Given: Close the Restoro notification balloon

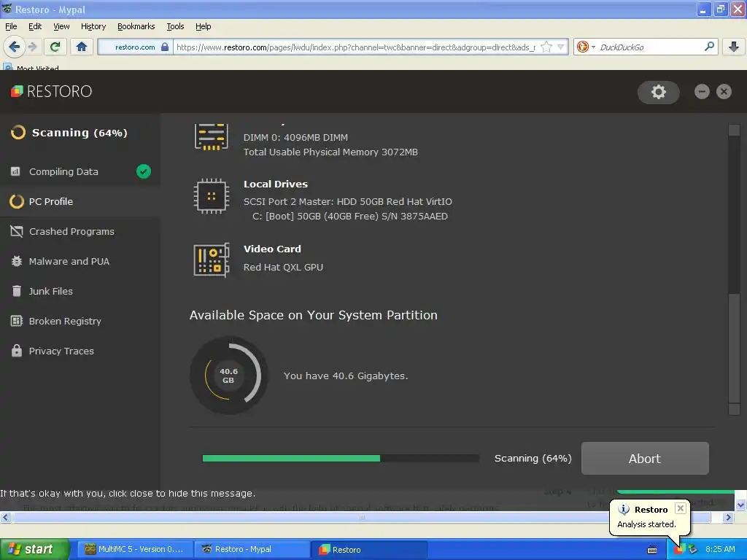Looking at the screenshot, I should pyautogui.click(x=681, y=508).
